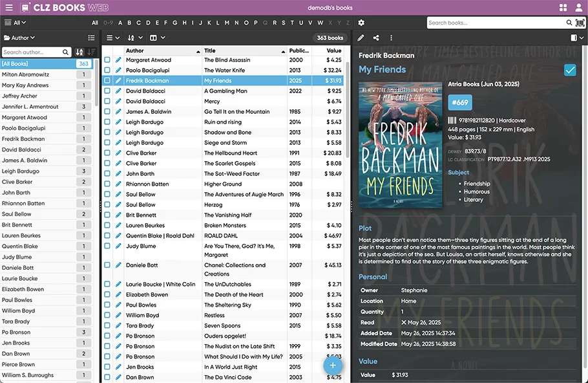
Task: Tick the checkbox for My Friends row
Action: (x=107, y=80)
